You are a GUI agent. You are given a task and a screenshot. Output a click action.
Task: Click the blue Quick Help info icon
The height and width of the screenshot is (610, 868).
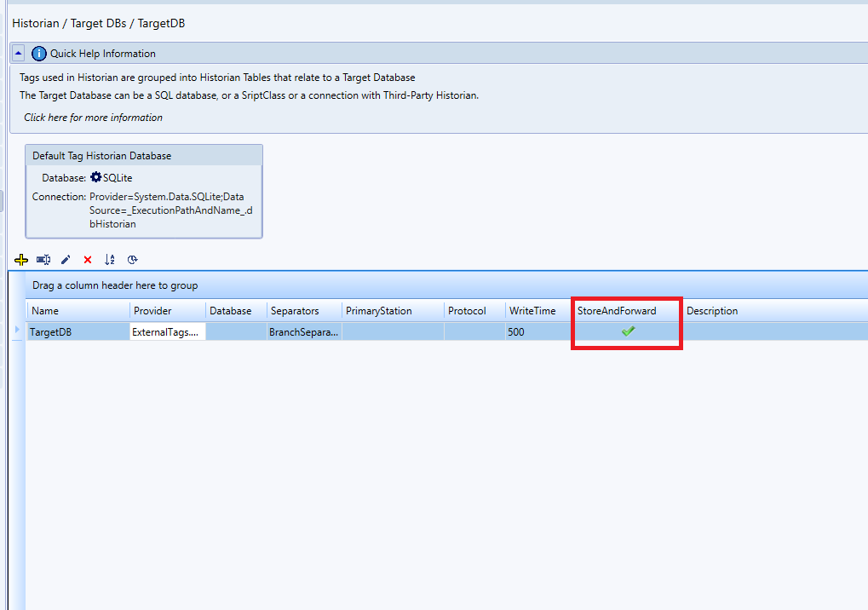click(x=39, y=54)
